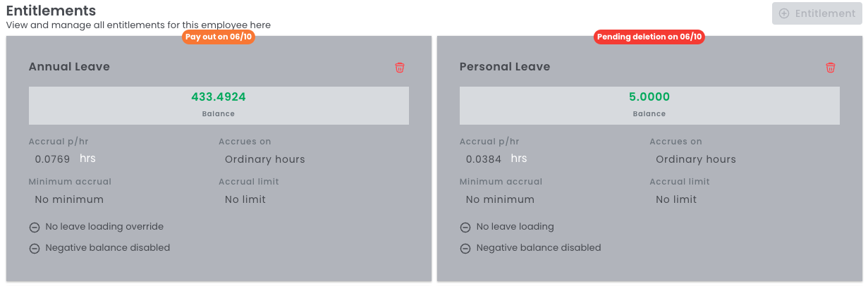Click Personal Leave No minimum value
This screenshot has width=868, height=286.
click(x=500, y=199)
